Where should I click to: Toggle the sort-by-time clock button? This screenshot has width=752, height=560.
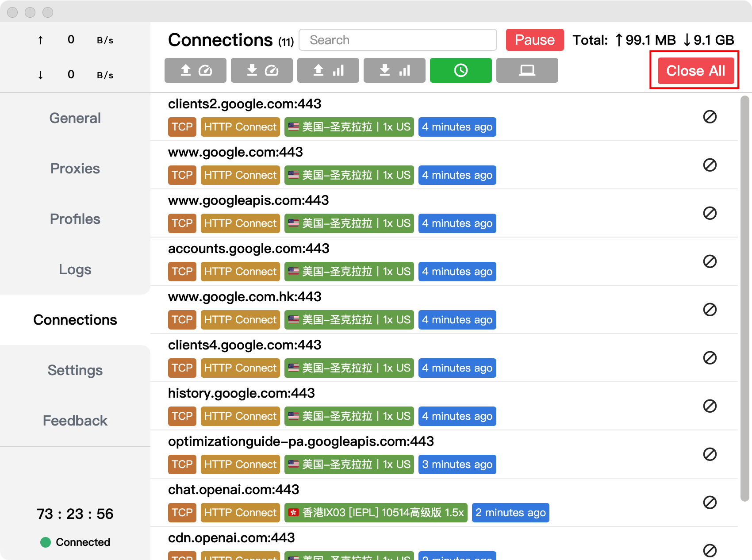pos(460,70)
